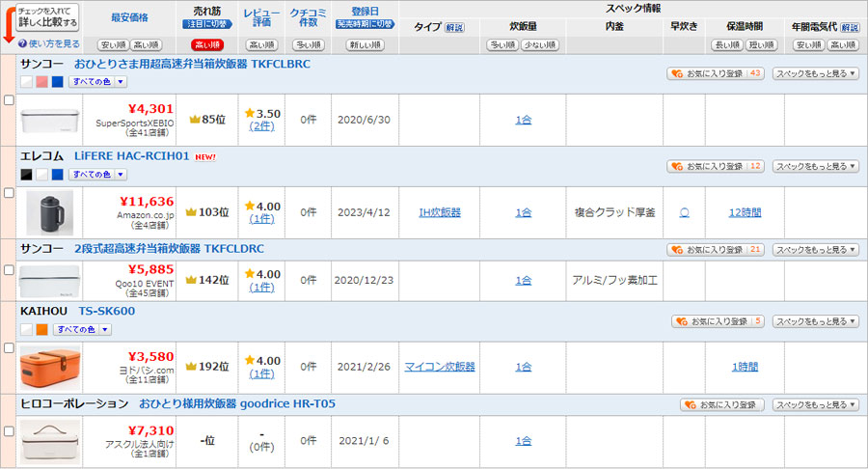This screenshot has height=469, width=868.
Task: Expand スペックをもっと見る for TKFCLDRC
Action: [x=815, y=250]
